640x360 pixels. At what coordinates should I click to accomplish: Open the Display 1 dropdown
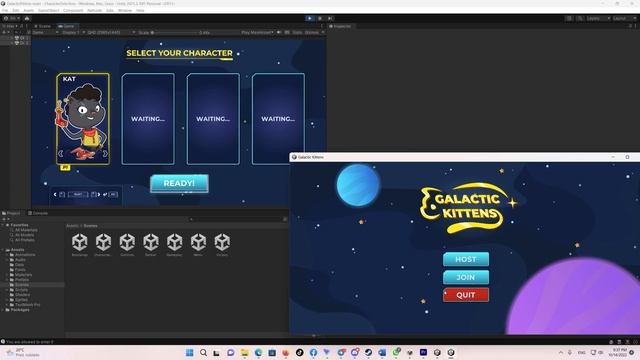(73, 32)
